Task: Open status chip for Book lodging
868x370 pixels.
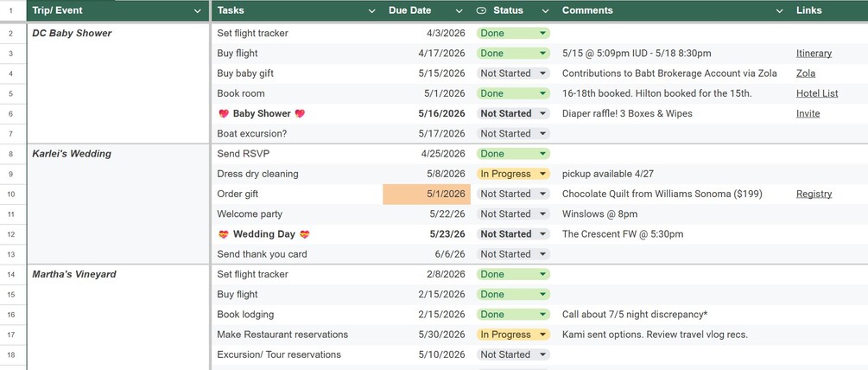Action: point(513,314)
